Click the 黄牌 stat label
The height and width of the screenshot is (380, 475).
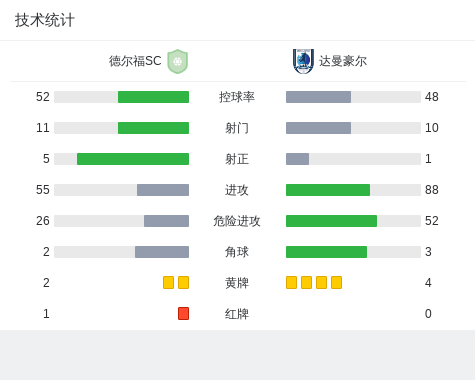pos(237,283)
